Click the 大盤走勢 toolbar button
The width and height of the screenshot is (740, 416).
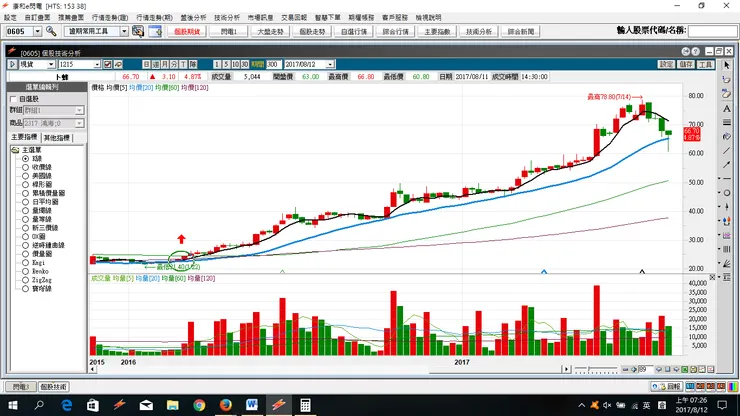pos(270,32)
